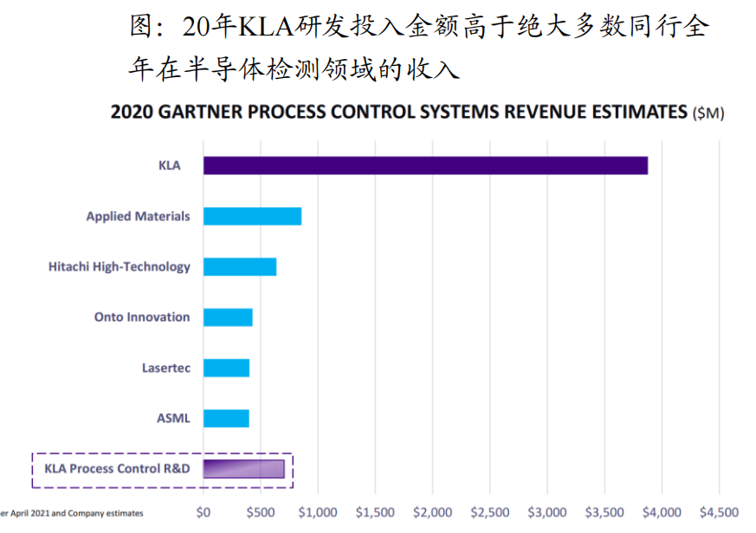Click the '2020 GARTNER PROCESS CONTROL SYSTEMS REVENUE ESTIMATES' title
Viewport: 756px width, 533px height.
(398, 112)
